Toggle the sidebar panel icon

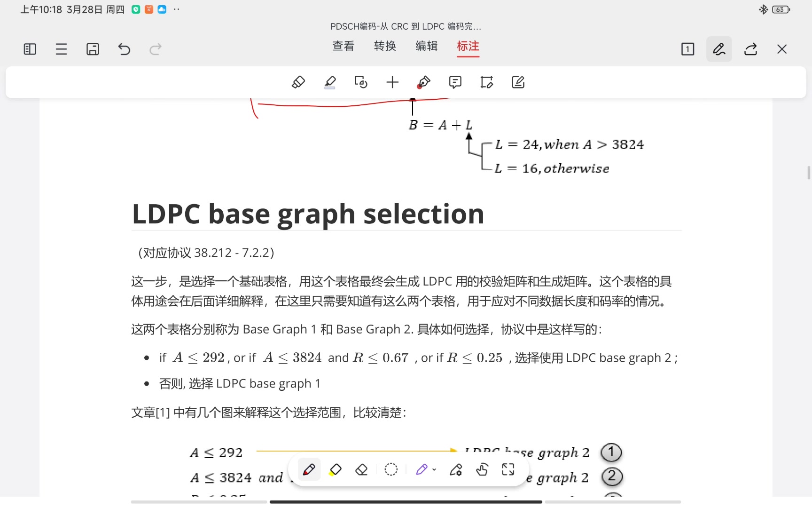click(x=30, y=49)
